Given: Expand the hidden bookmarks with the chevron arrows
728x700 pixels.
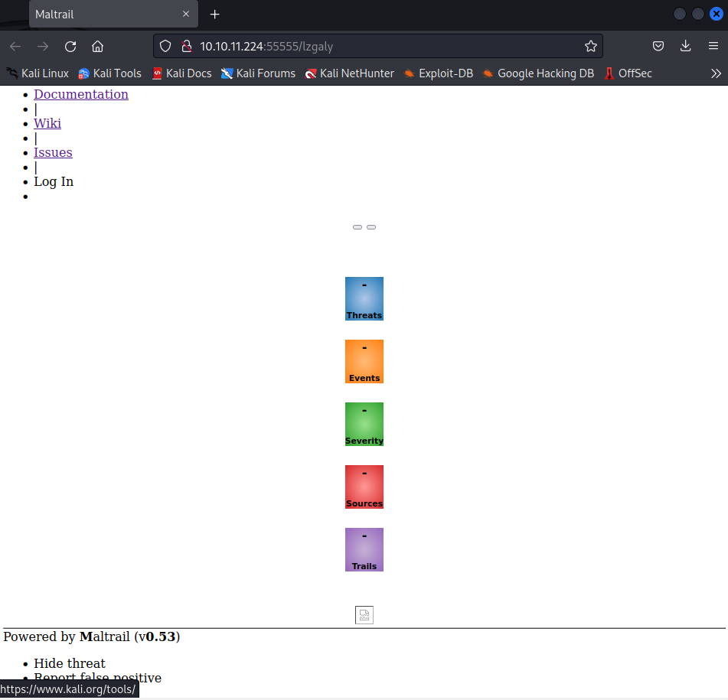Looking at the screenshot, I should 716,73.
